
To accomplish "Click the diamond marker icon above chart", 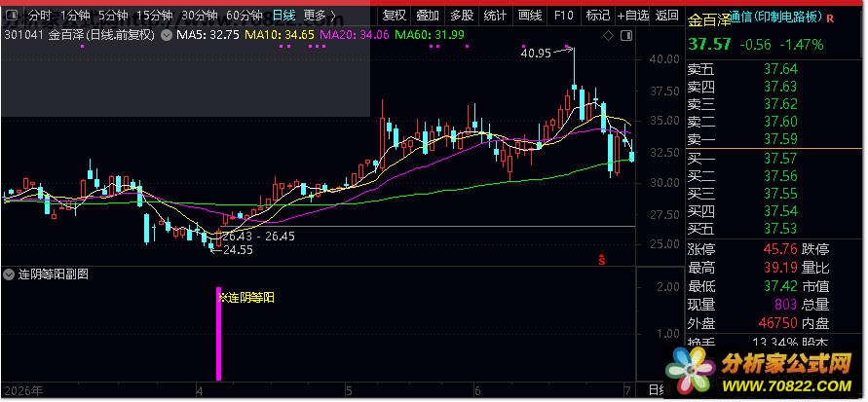I will click(x=608, y=36).
